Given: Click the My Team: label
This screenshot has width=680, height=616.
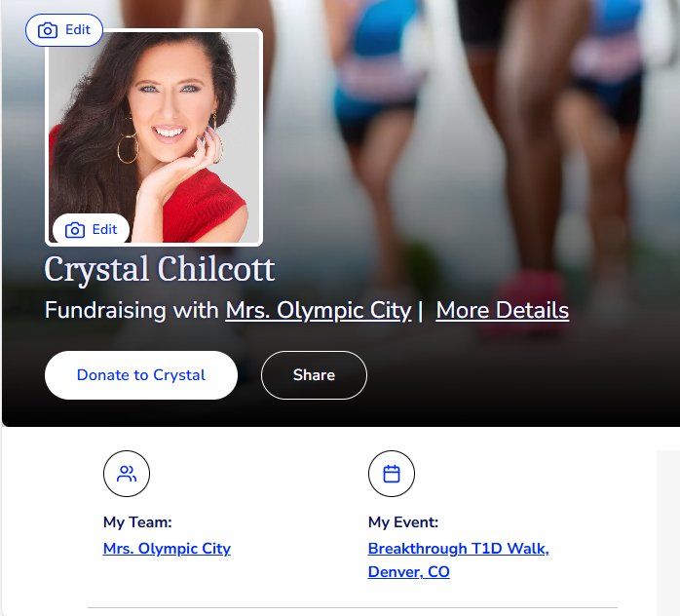Looking at the screenshot, I should point(137,522).
